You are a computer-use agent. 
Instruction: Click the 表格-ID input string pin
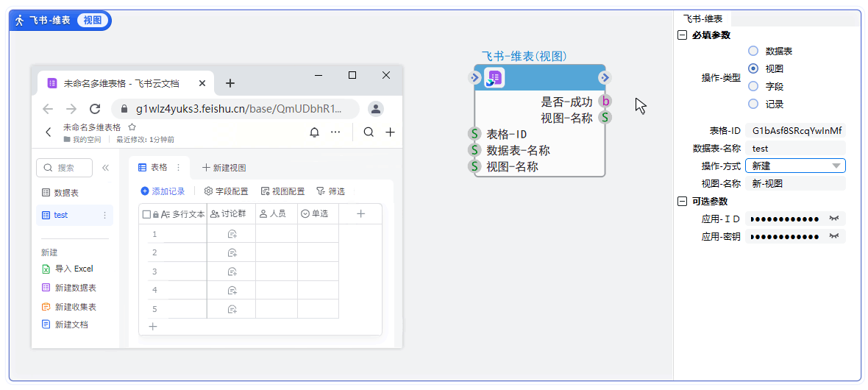474,133
